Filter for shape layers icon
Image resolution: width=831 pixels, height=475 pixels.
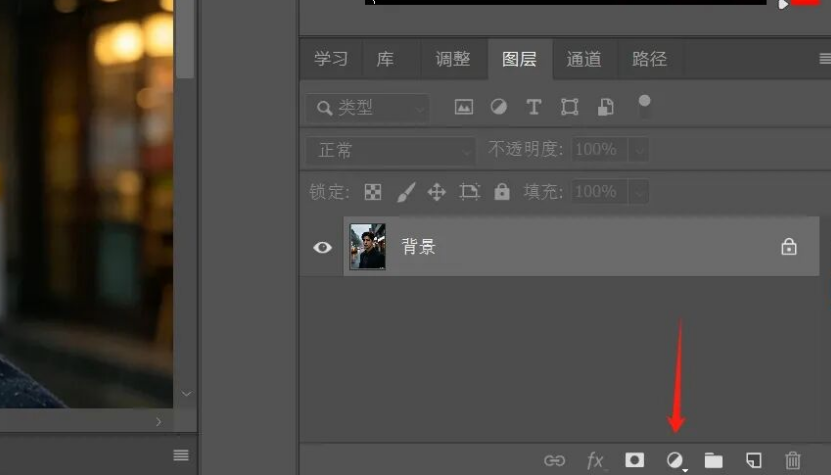pos(570,108)
